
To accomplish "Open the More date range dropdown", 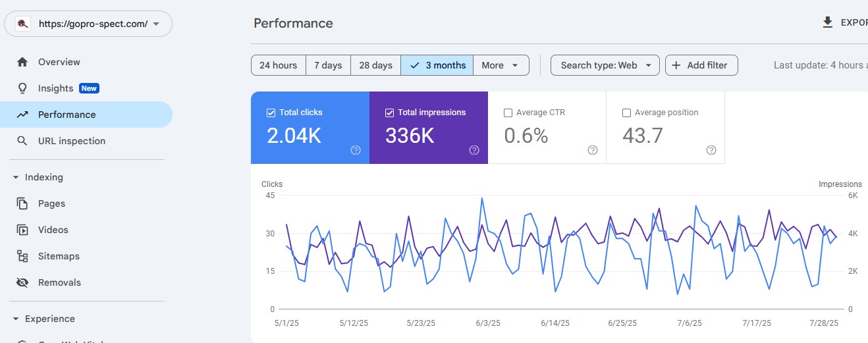I will click(501, 65).
